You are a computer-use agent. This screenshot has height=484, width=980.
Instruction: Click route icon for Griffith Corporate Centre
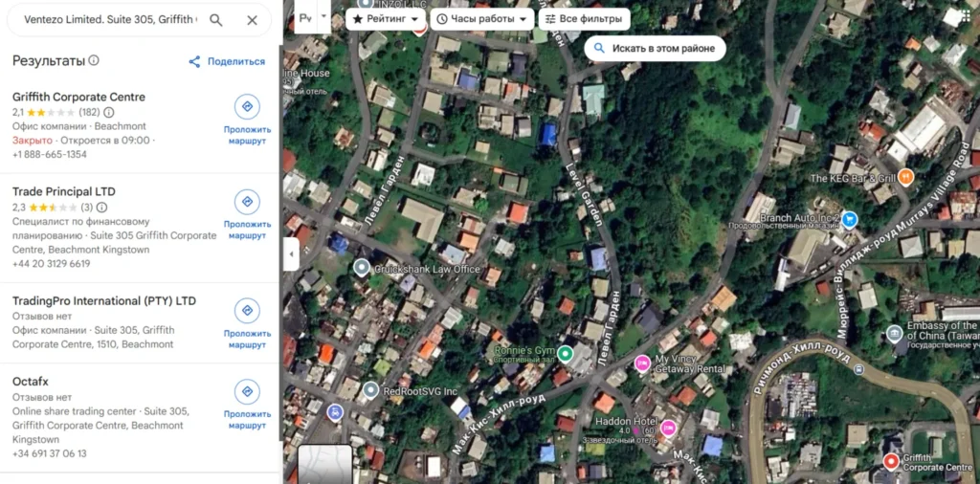pyautogui.click(x=247, y=106)
